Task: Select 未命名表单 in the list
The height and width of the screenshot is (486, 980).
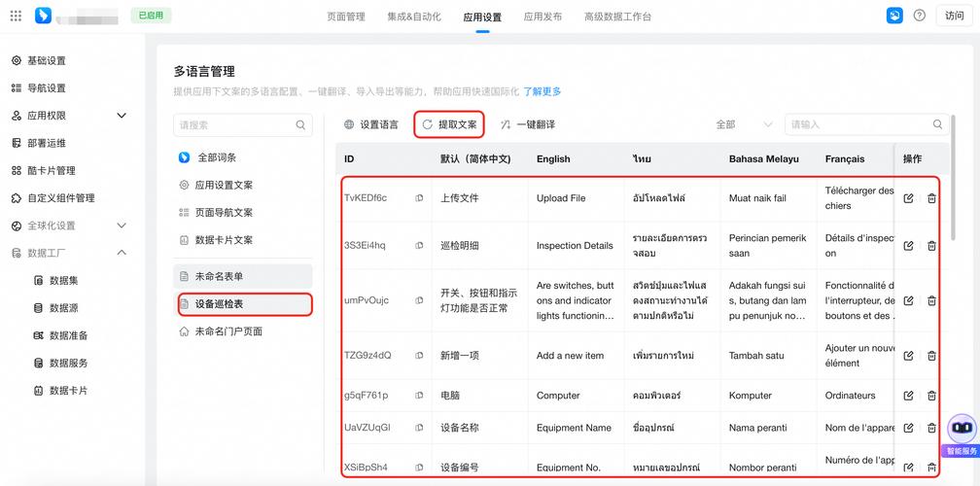Action: pos(242,276)
